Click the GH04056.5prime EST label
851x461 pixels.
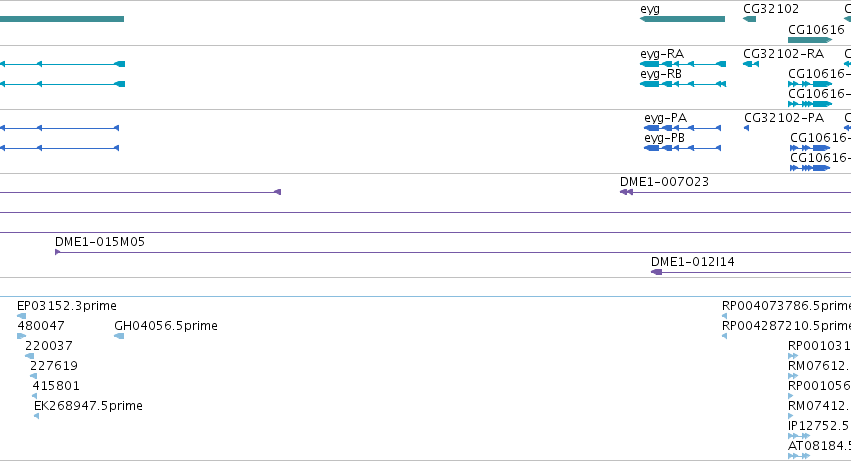166,326
